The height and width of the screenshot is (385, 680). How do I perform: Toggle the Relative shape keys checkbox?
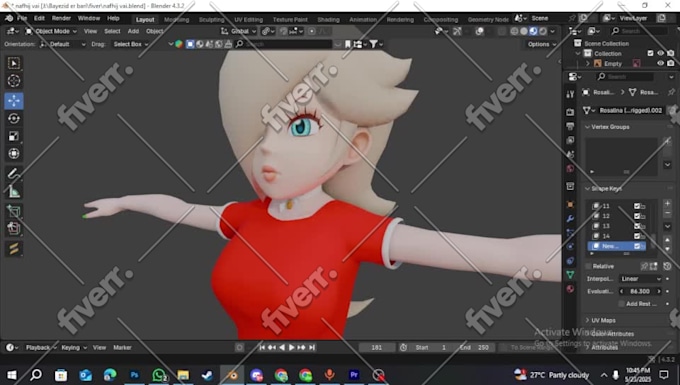pyautogui.click(x=588, y=266)
